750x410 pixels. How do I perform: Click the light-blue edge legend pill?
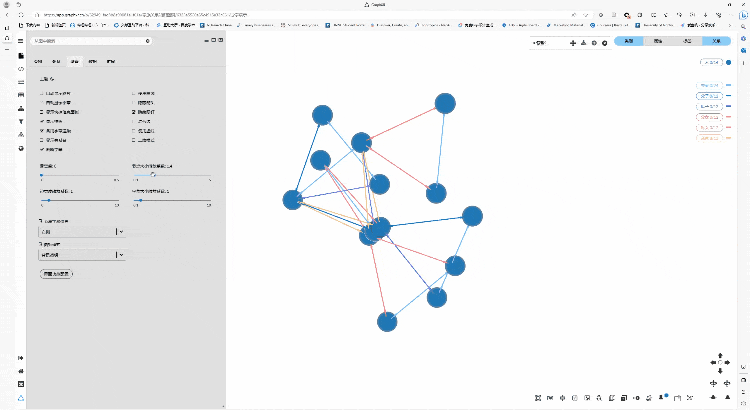pos(709,85)
